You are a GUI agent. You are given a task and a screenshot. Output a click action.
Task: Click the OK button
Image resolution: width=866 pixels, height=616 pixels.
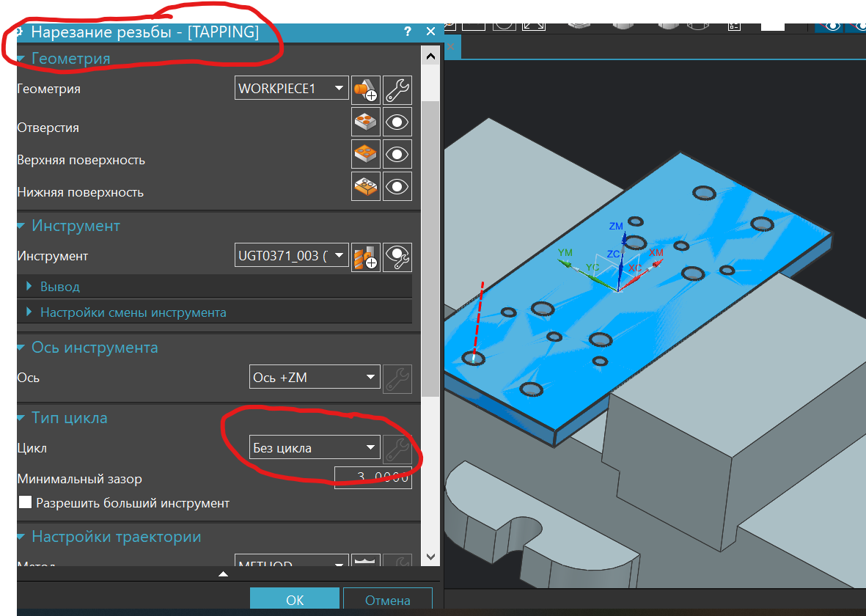[294, 599]
